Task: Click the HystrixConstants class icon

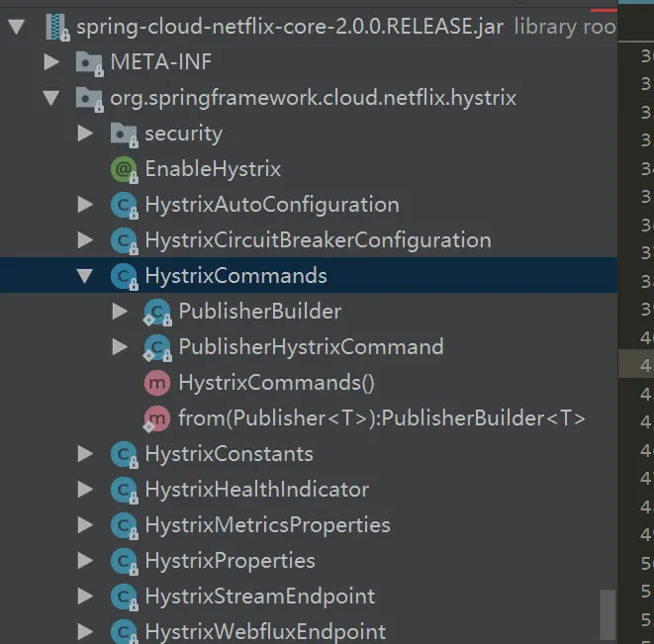Action: click(x=124, y=455)
